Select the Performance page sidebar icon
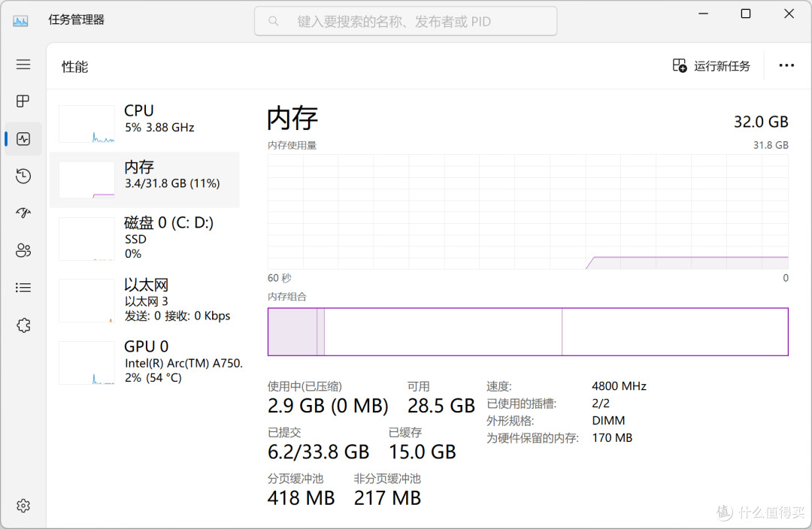 click(x=23, y=139)
